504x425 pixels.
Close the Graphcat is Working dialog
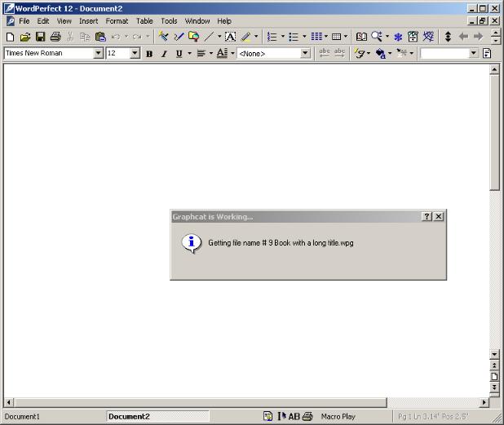[439, 217]
